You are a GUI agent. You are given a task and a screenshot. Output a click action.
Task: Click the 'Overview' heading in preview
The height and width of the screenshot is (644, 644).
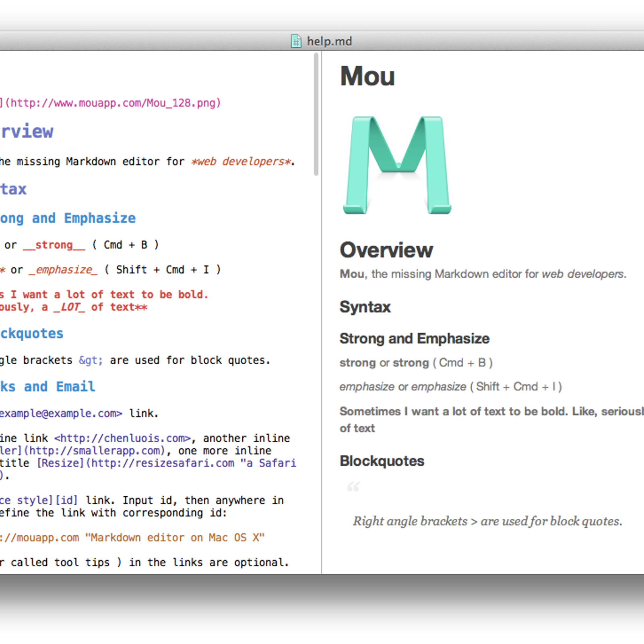click(386, 250)
